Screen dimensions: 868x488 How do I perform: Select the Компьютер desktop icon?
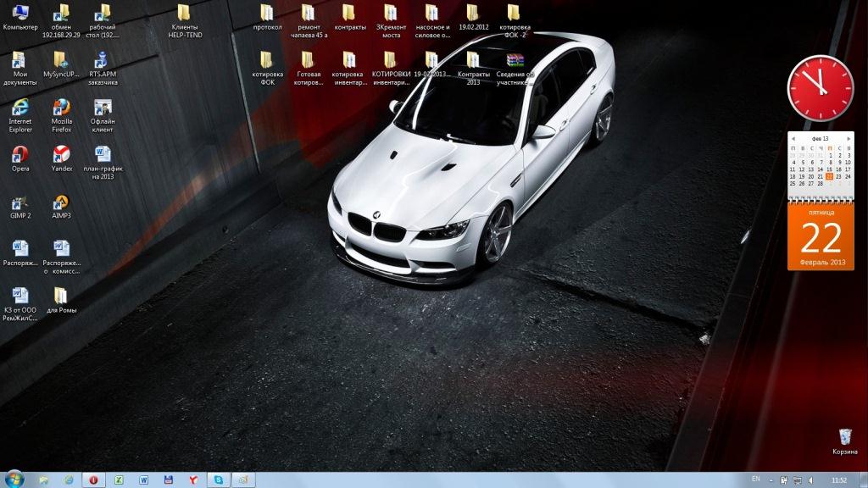(20, 14)
